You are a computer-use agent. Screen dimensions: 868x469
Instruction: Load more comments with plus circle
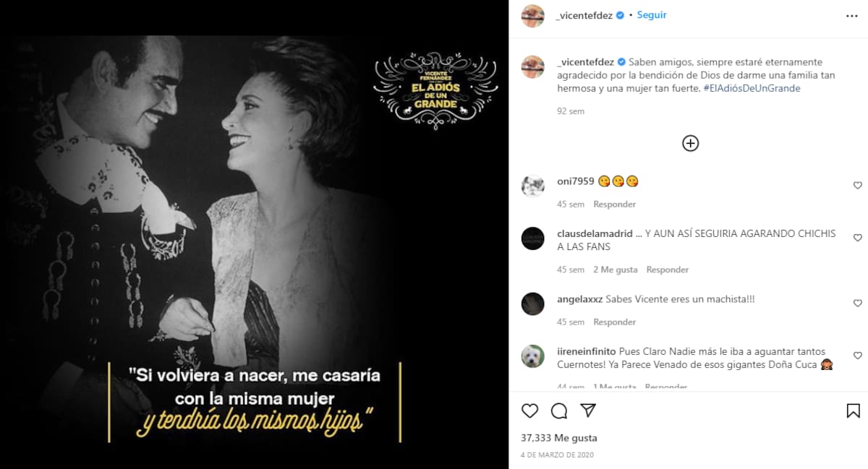691,143
